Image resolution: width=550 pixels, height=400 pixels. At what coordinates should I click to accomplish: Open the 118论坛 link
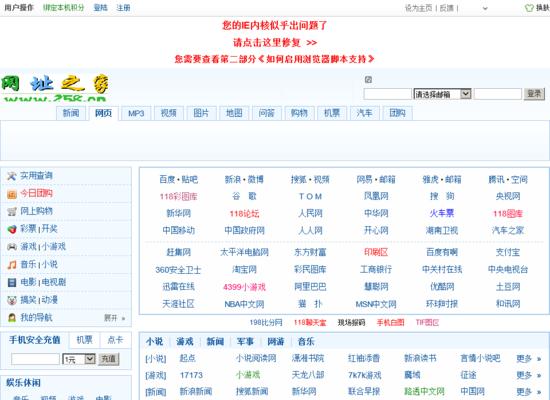tap(244, 213)
